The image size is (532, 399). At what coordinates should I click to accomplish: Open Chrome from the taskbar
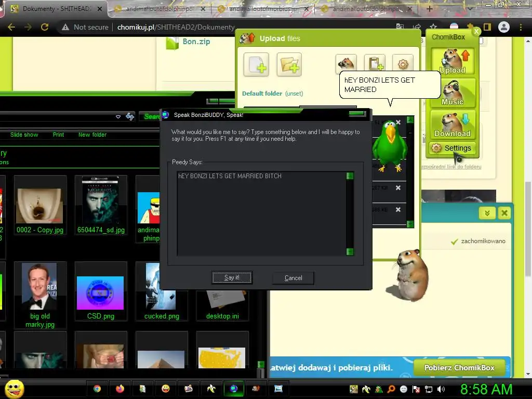tap(97, 389)
